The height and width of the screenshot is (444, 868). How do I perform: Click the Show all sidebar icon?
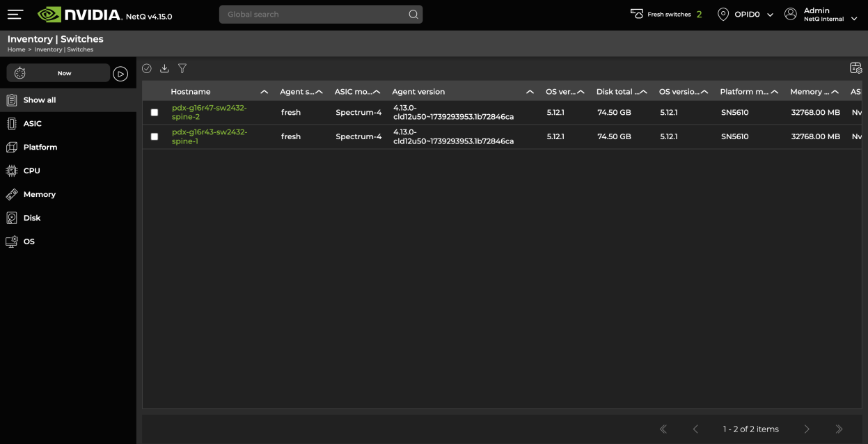[12, 100]
